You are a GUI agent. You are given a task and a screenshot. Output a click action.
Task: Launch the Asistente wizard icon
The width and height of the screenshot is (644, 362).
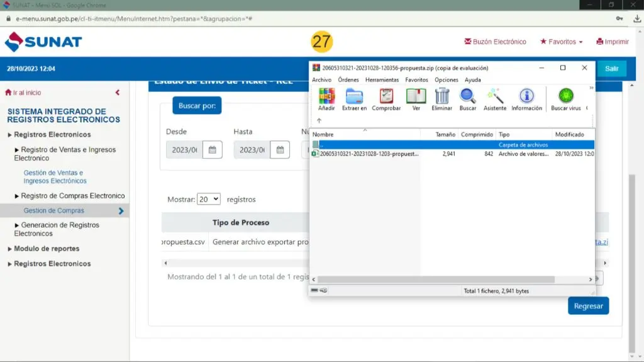pyautogui.click(x=495, y=97)
